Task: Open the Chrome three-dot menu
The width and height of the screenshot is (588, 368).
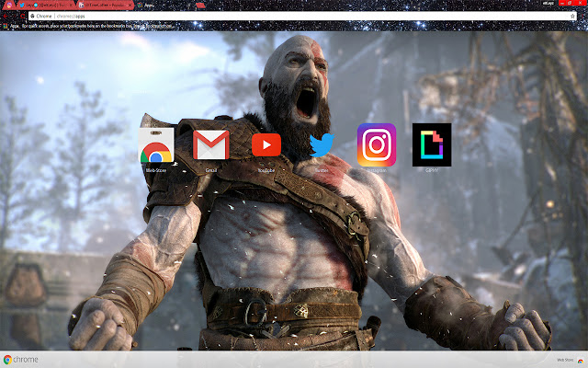Action: [582, 17]
